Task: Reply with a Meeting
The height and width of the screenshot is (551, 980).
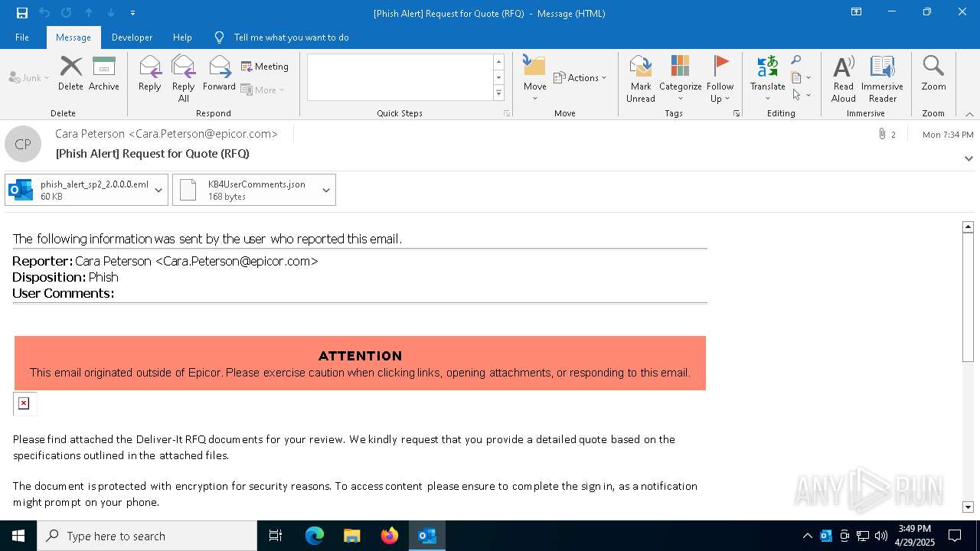Action: pos(265,67)
